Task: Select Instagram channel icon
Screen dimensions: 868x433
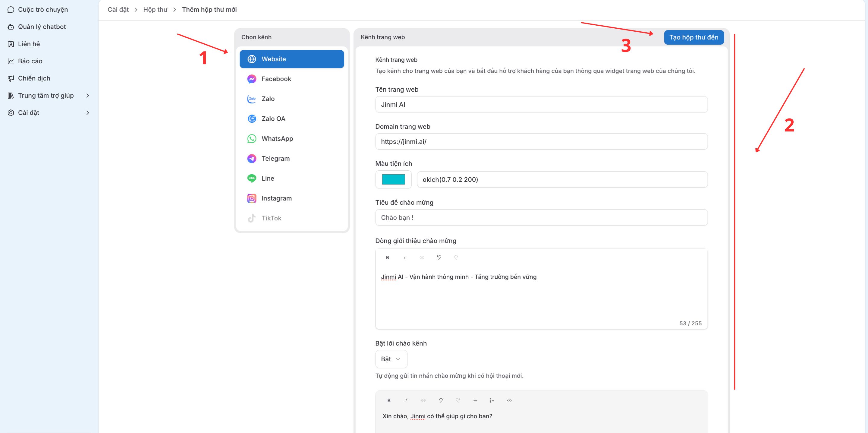Action: pyautogui.click(x=252, y=198)
